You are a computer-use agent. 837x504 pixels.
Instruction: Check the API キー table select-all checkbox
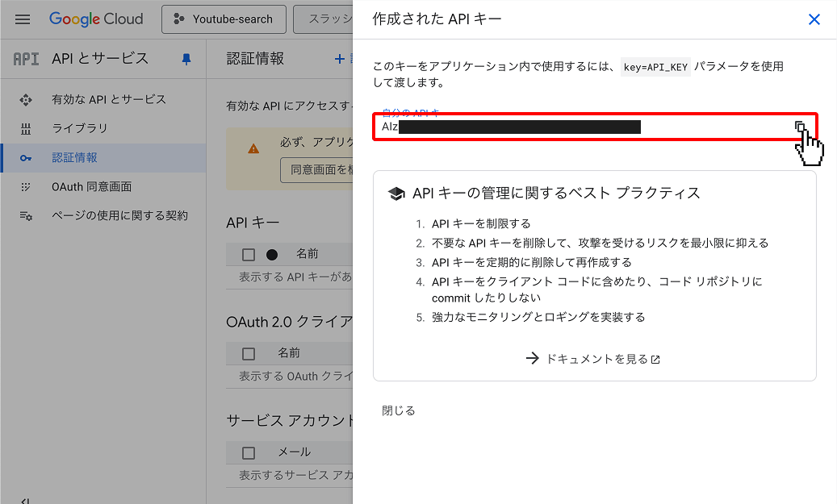(249, 254)
